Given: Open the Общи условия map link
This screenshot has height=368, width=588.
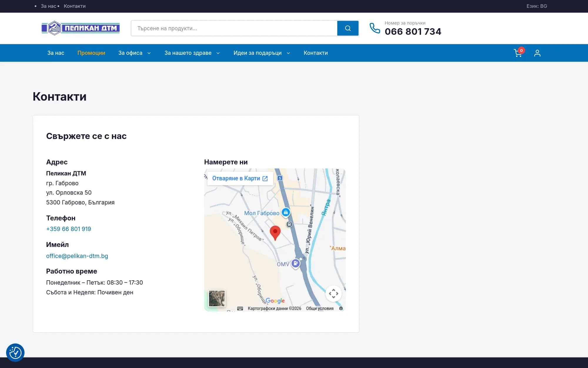Looking at the screenshot, I should point(320,309).
